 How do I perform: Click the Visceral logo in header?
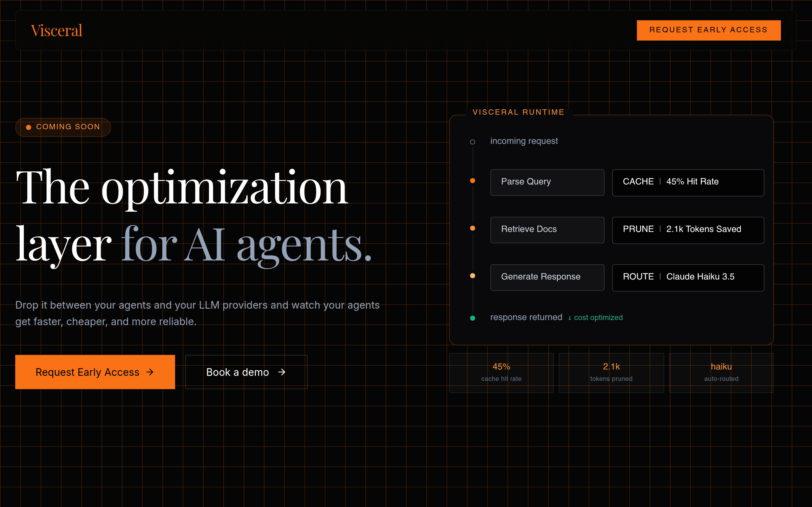56,30
